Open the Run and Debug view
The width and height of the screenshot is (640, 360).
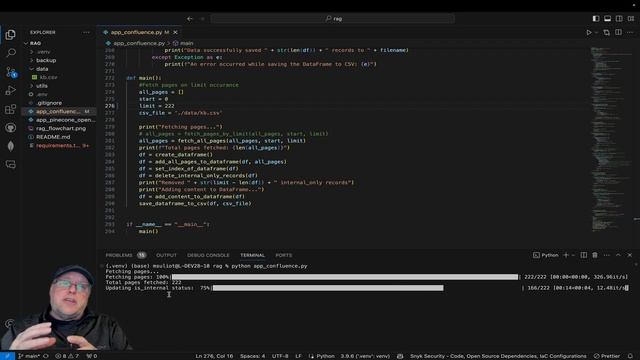(x=11, y=90)
